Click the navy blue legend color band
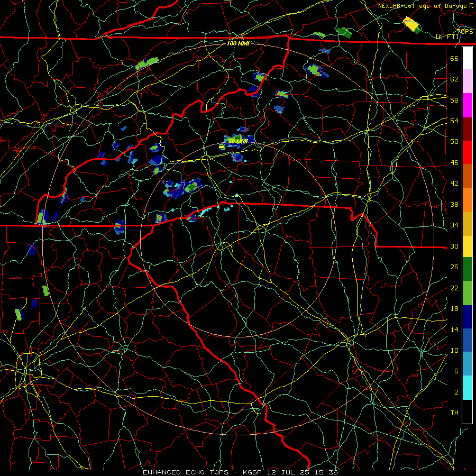This screenshot has width=476, height=476. click(x=467, y=317)
